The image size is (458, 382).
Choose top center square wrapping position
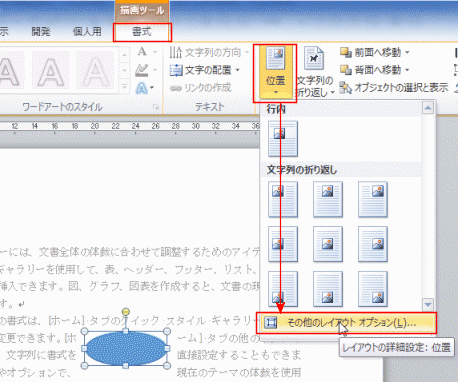tap(328, 199)
